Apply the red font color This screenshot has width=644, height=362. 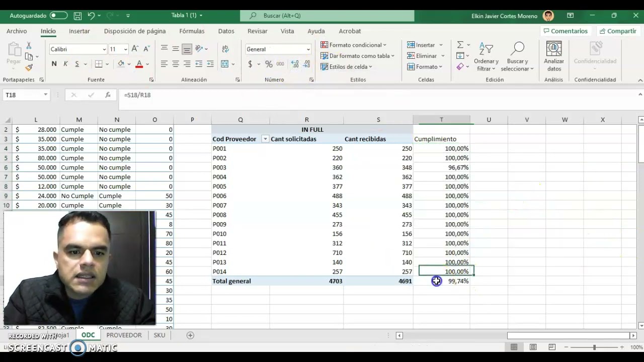click(139, 64)
